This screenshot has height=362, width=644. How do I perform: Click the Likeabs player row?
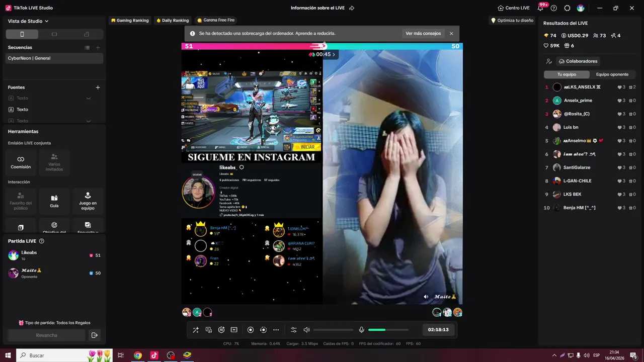pyautogui.click(x=54, y=255)
